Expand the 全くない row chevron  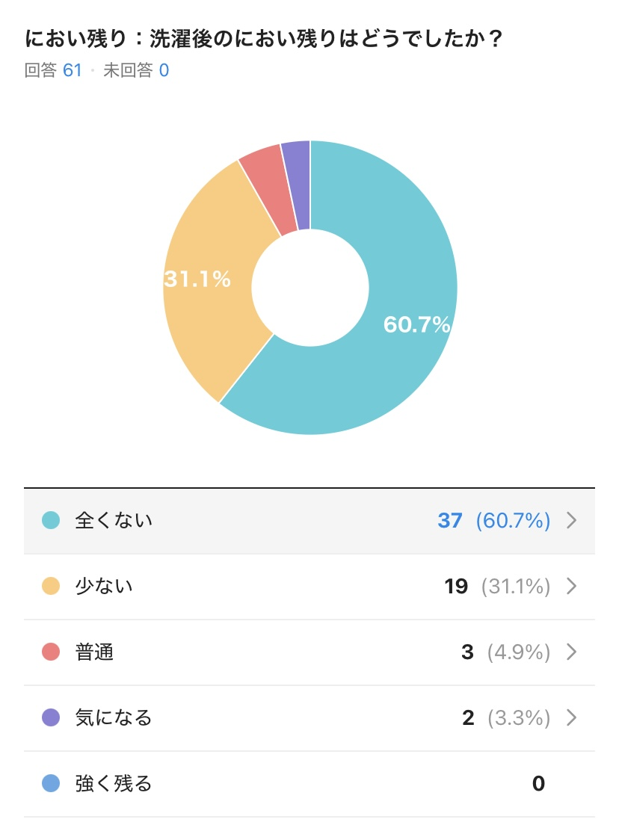[571, 520]
